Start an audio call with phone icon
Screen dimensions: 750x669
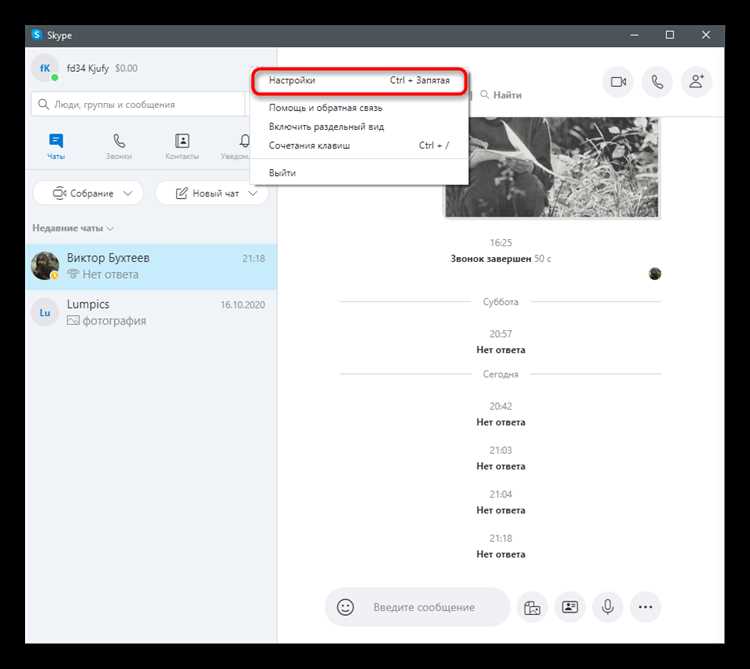coord(657,82)
